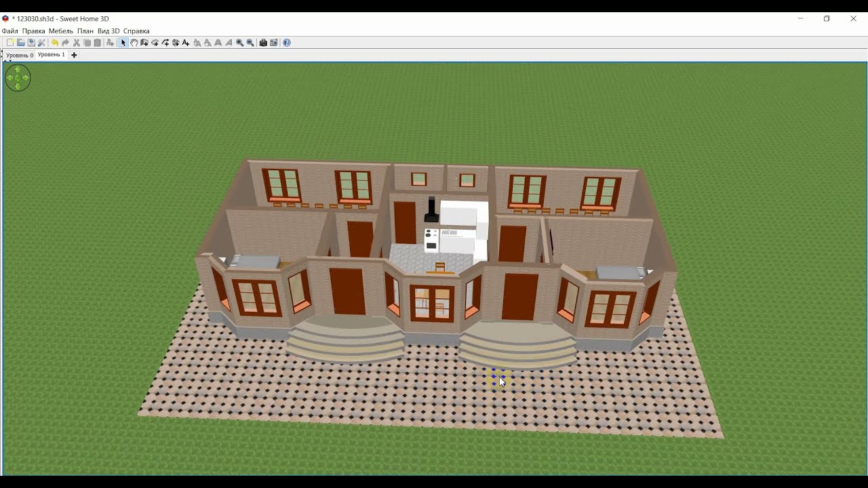Maximize the Sweet Home 3D window
Viewport: 868px width, 488px height.
(827, 19)
